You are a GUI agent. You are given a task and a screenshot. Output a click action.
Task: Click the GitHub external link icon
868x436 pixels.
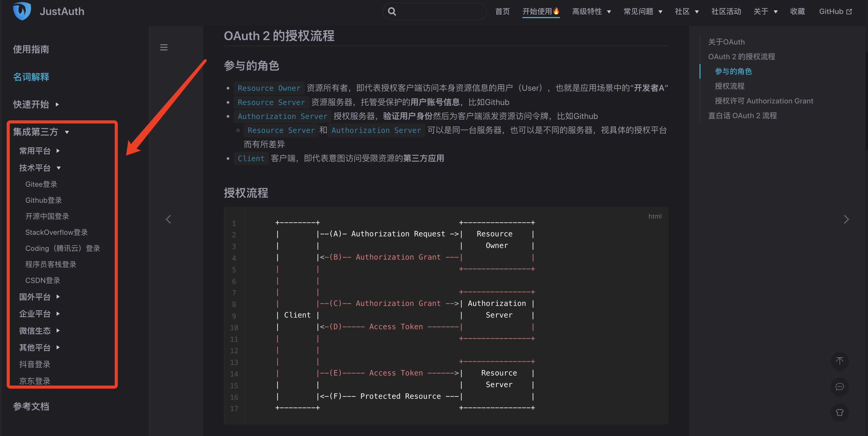click(x=849, y=11)
